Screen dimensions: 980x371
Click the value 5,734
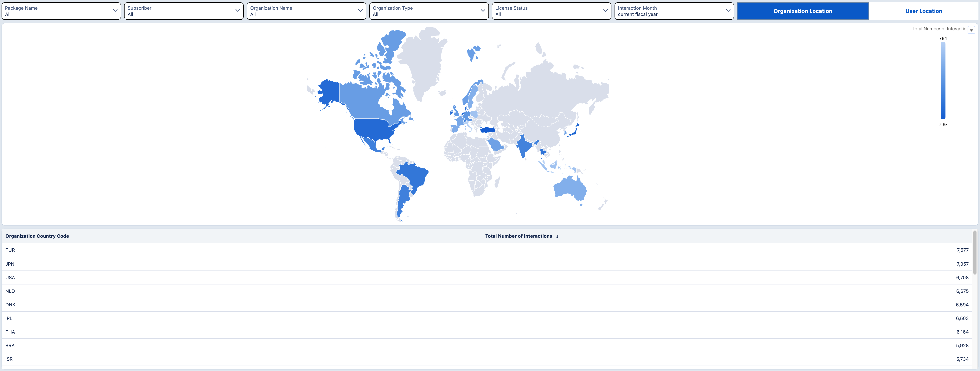pos(962,359)
